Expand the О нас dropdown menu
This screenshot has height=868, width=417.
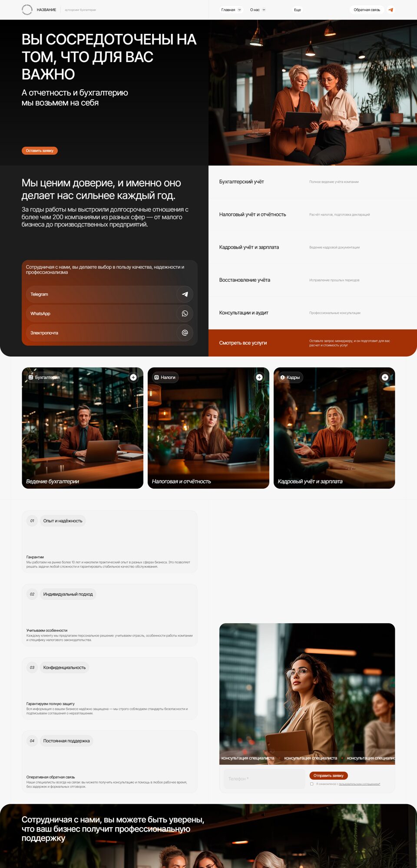tap(257, 10)
